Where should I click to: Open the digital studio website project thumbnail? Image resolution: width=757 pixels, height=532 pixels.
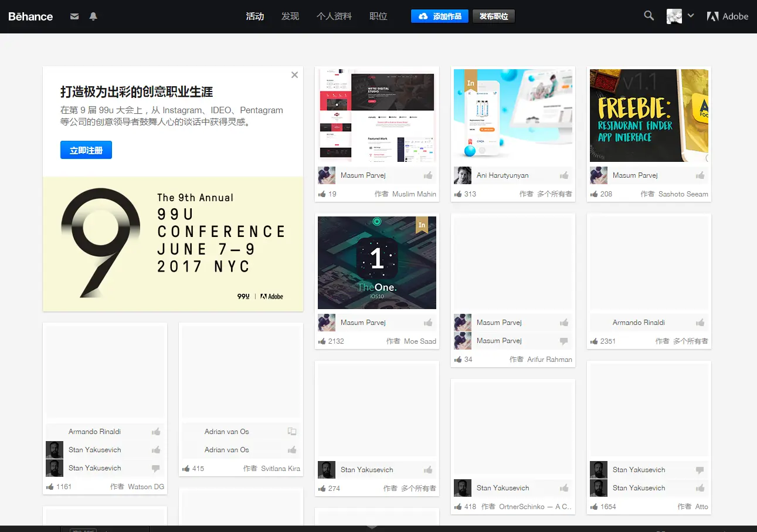tap(377, 116)
